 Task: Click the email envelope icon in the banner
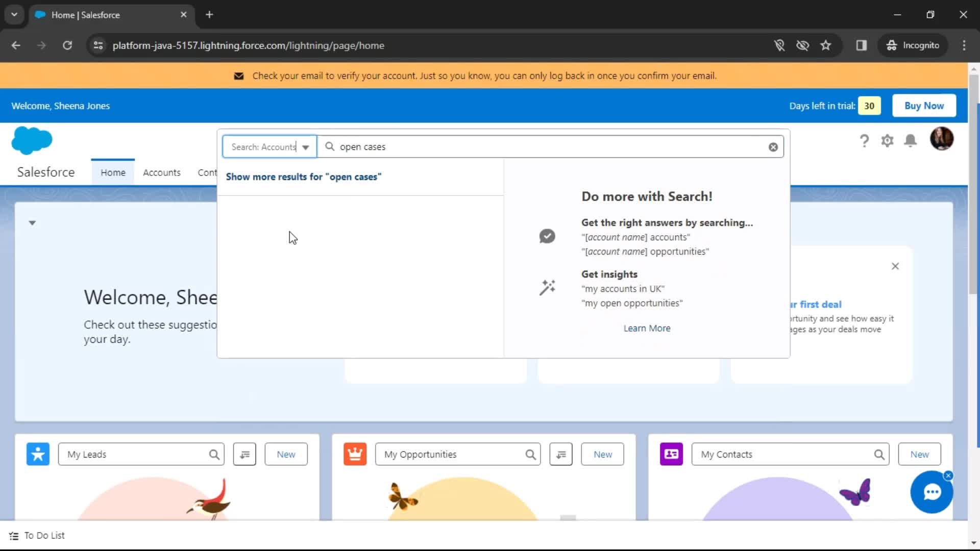238,76
